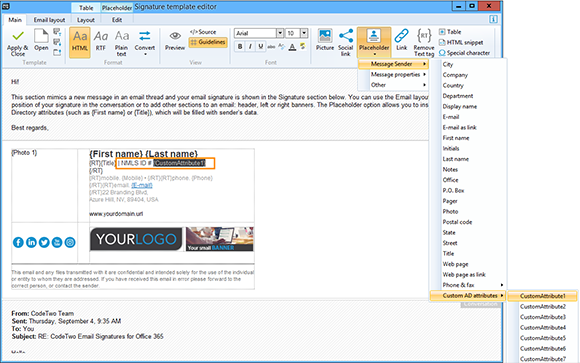
Task: Expand the Other placeholder submenu
Action: [x=393, y=85]
